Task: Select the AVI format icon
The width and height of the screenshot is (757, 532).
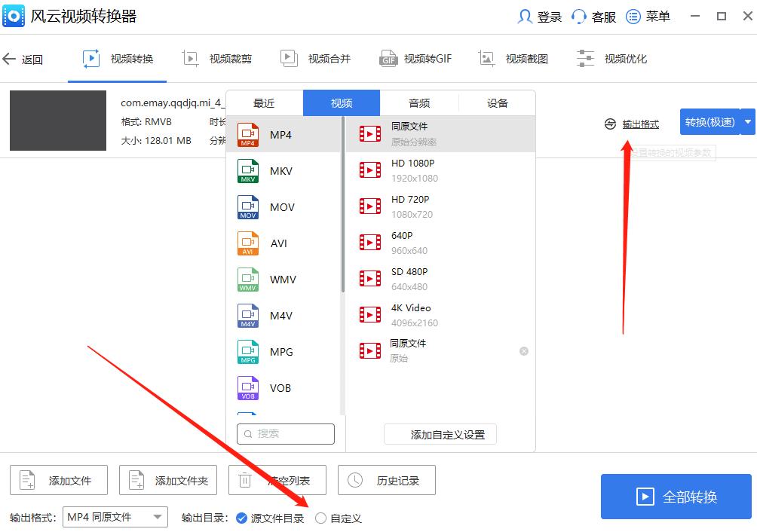Action: pyautogui.click(x=248, y=243)
